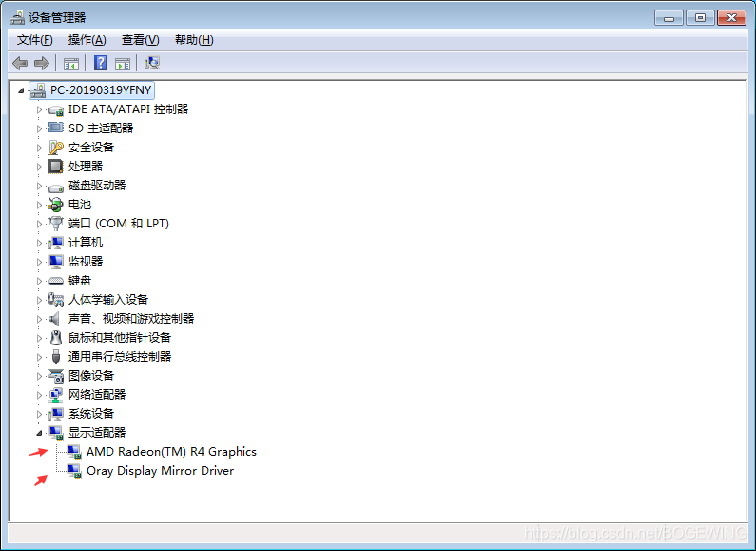Expand the 电池 node

[x=39, y=205]
